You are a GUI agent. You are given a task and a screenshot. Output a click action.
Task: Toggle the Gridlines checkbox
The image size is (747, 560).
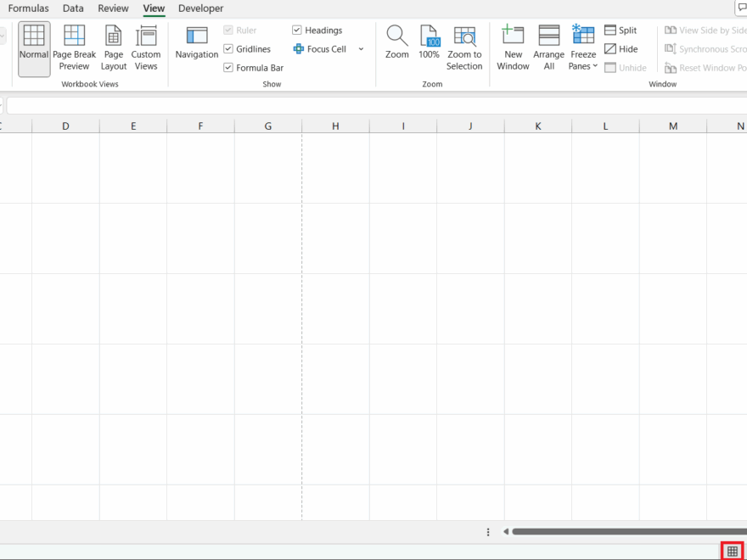coord(228,48)
